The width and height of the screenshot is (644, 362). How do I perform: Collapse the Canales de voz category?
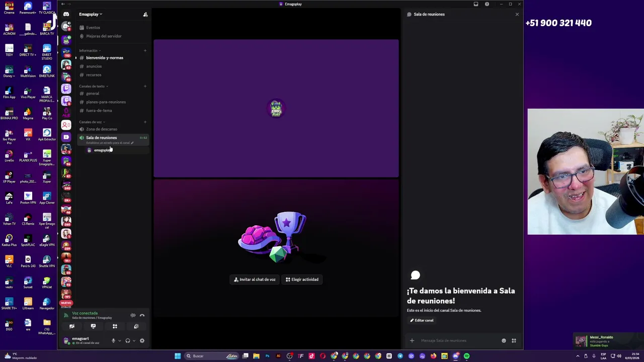[x=92, y=122]
